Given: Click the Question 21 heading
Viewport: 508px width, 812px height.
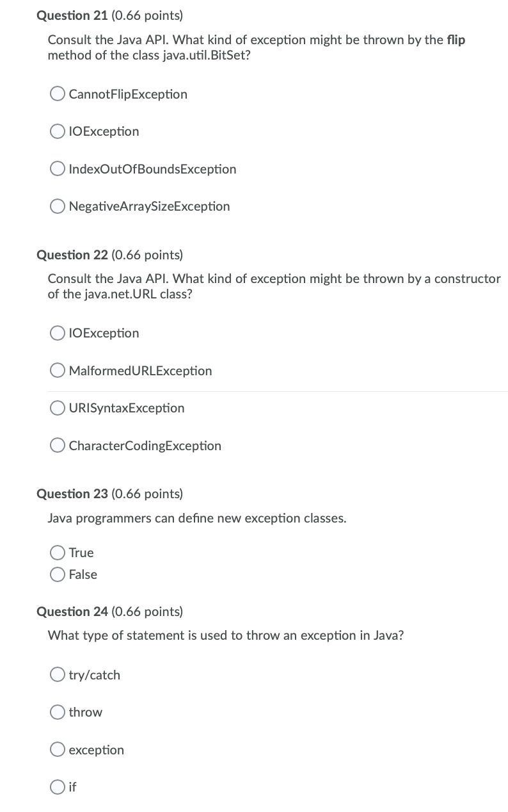Looking at the screenshot, I should pyautogui.click(x=109, y=15).
